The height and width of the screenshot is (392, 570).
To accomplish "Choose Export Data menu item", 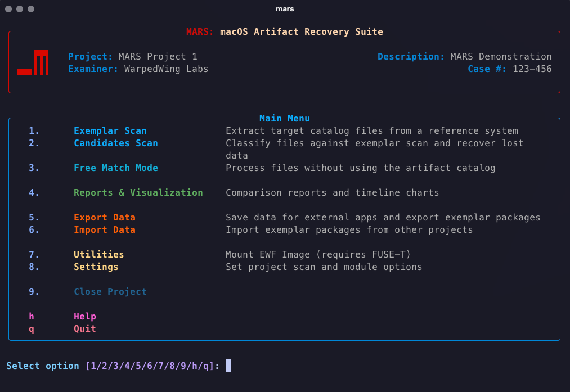I will click(x=104, y=217).
